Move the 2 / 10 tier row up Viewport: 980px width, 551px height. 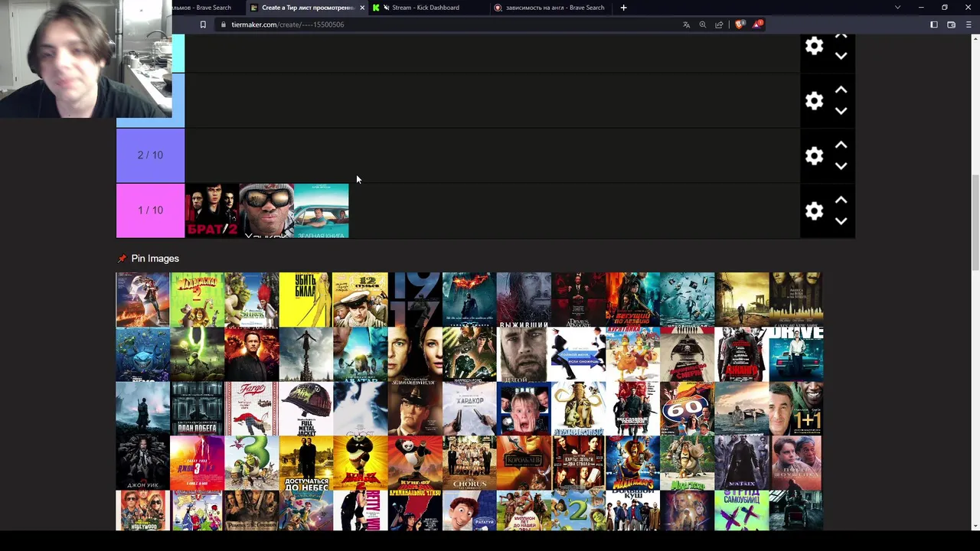tap(841, 145)
